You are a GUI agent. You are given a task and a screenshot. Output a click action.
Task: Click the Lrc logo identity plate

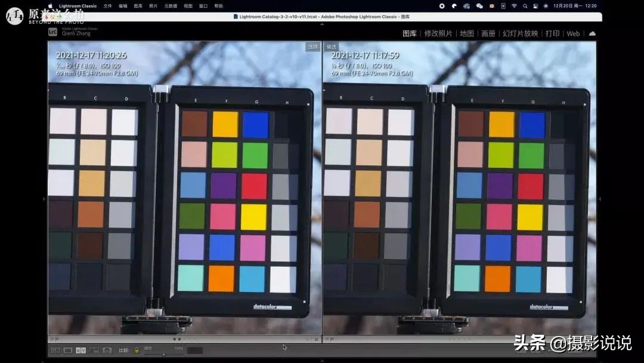[52, 32]
